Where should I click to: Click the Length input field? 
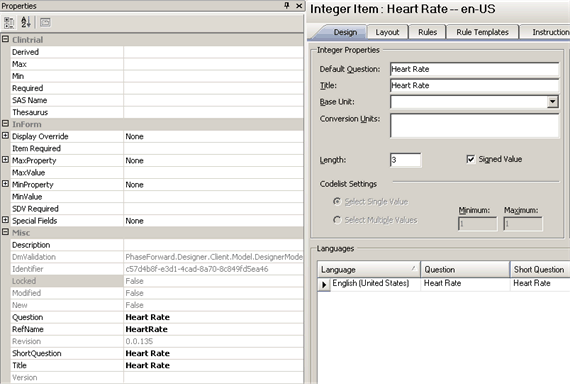[406, 160]
